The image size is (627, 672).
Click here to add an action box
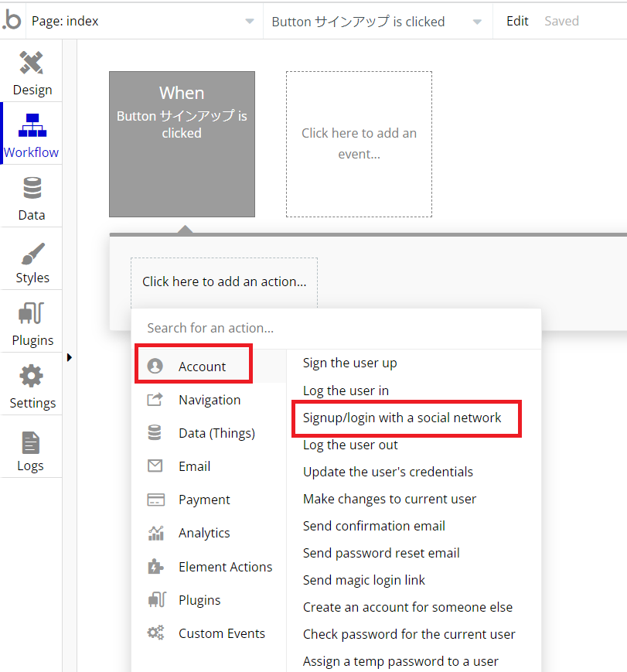(224, 282)
